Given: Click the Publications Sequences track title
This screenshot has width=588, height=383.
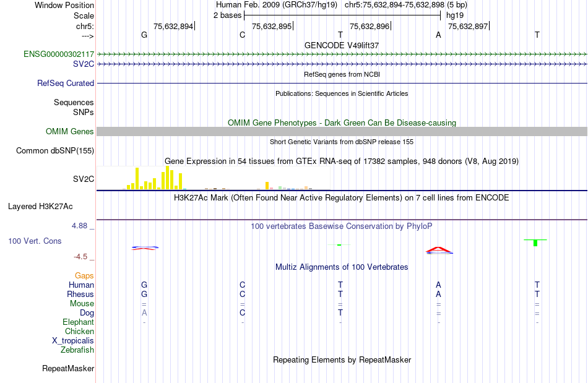Looking at the screenshot, I should pos(342,93).
